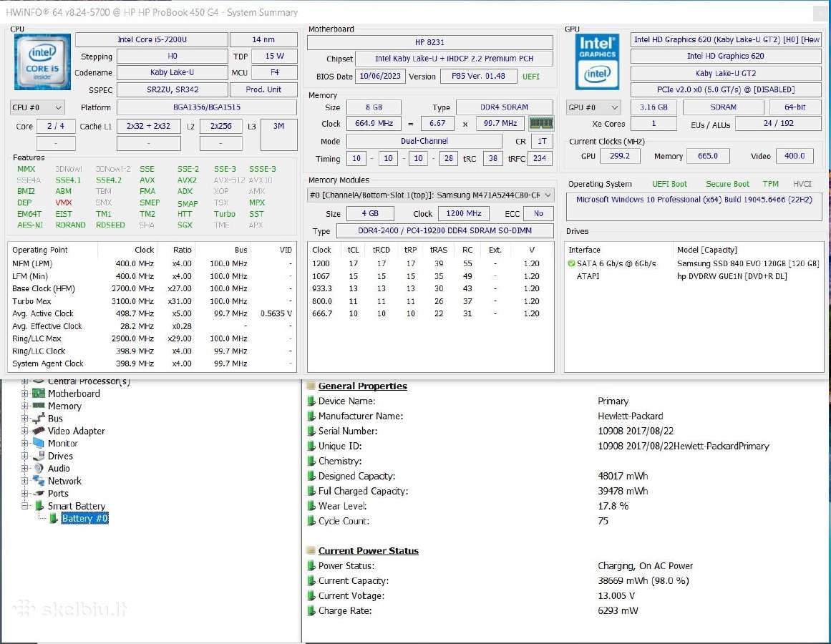Click the Battery #0 green battery icon

point(54,518)
